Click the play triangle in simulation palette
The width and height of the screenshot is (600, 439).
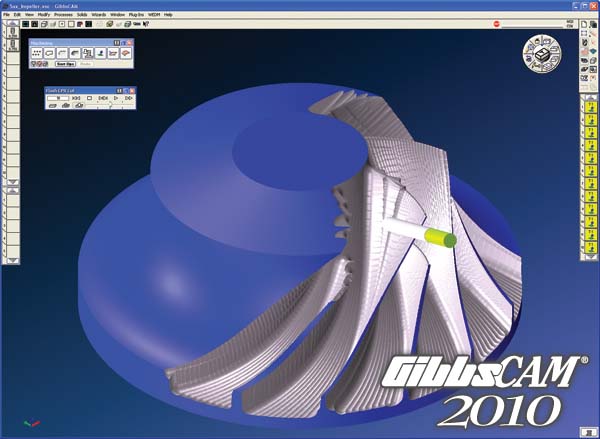click(x=116, y=98)
